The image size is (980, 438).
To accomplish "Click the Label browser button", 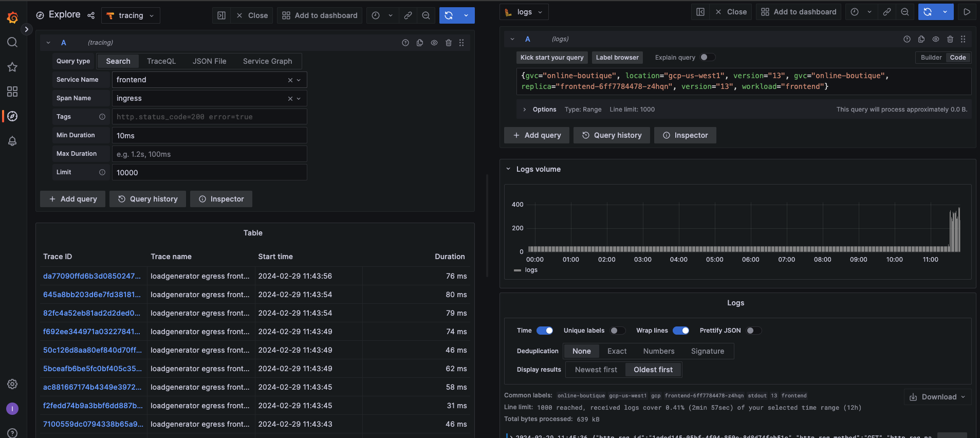I will click(x=617, y=58).
